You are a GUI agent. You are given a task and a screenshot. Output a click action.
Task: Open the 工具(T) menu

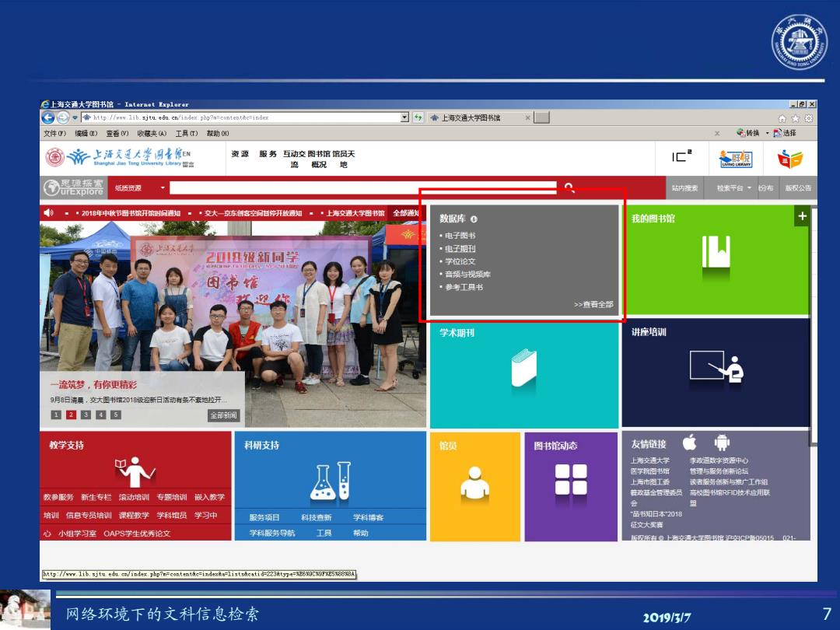click(187, 134)
